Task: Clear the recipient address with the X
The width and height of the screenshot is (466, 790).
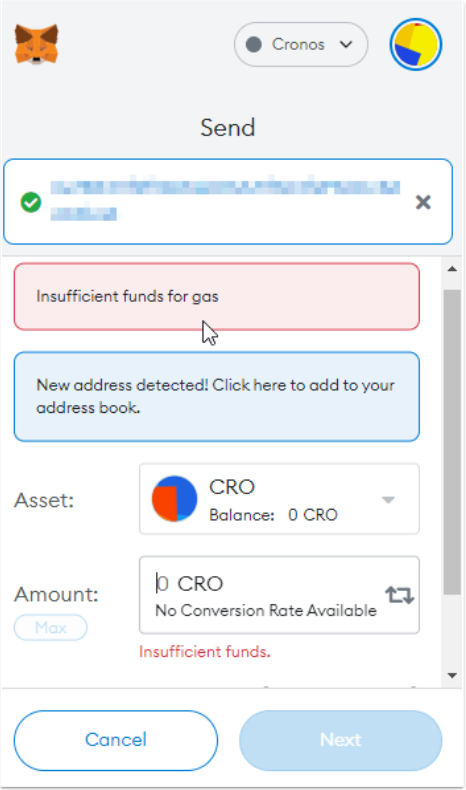Action: pyautogui.click(x=423, y=203)
